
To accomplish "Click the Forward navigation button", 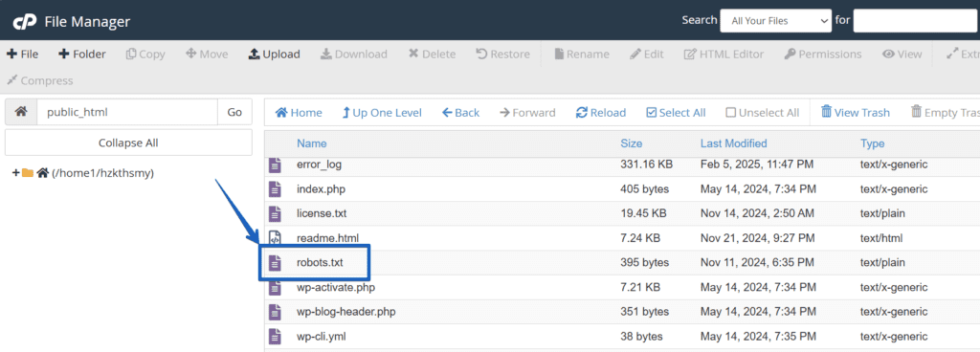I will (527, 112).
